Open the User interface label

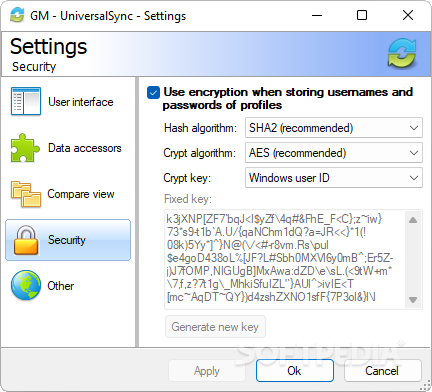(81, 102)
